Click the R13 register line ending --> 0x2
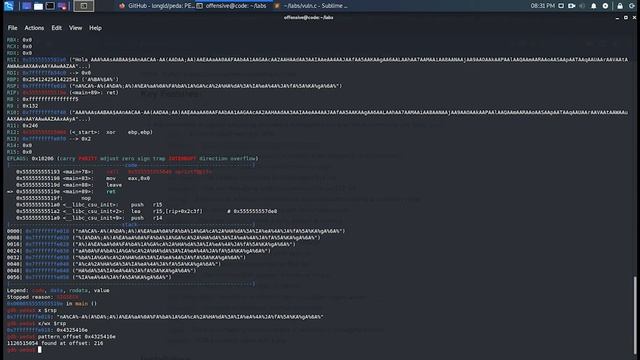The image size is (640, 360). pyautogui.click(x=49, y=138)
